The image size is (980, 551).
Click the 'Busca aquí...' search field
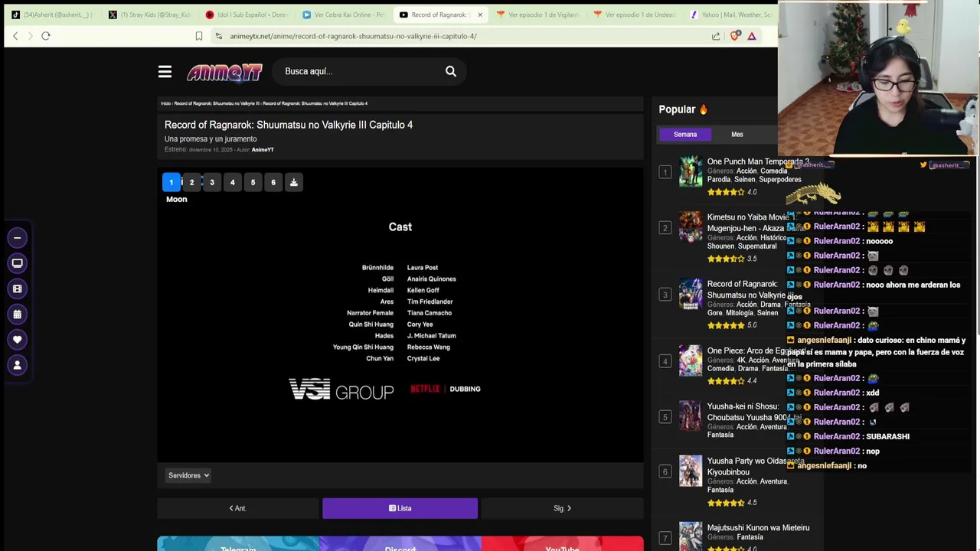tap(358, 71)
